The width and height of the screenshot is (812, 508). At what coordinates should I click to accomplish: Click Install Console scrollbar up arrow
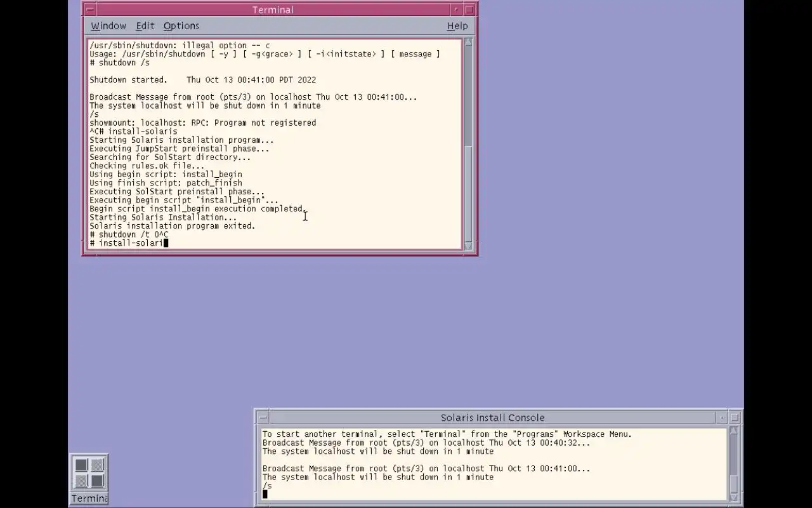[733, 431]
